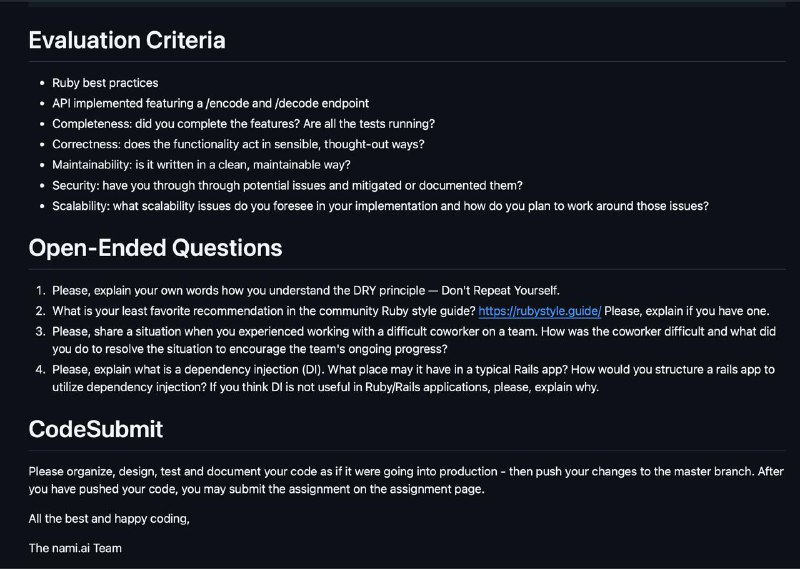
Task: Click the Evaluation Criteria heading
Action: [x=127, y=40]
